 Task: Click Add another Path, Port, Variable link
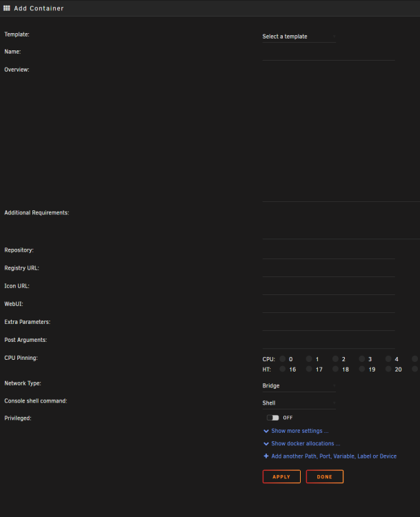pos(334,456)
